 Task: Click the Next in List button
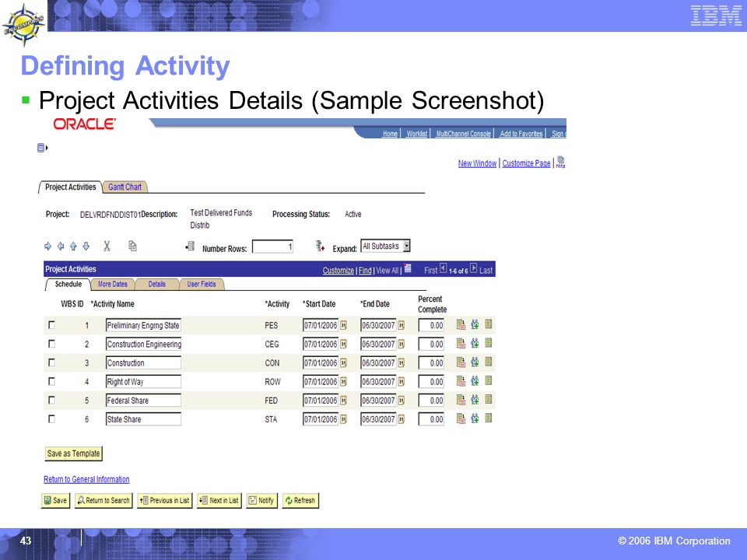point(219,500)
